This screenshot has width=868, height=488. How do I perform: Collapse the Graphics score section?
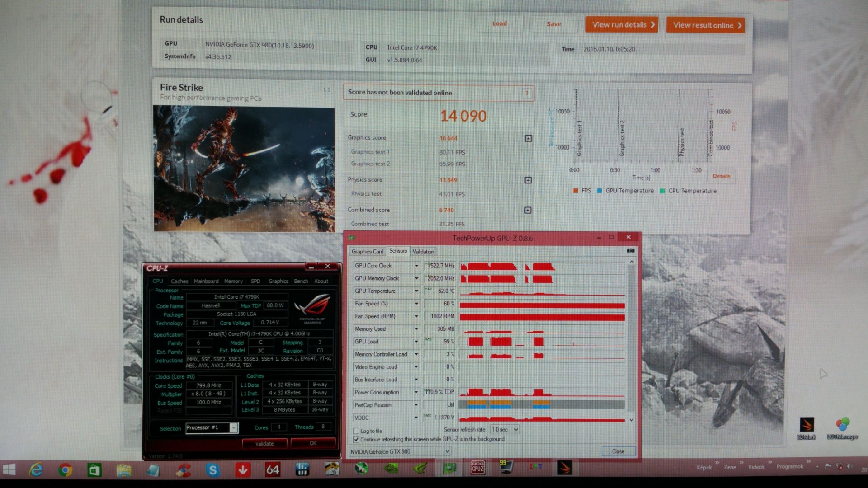(528, 139)
